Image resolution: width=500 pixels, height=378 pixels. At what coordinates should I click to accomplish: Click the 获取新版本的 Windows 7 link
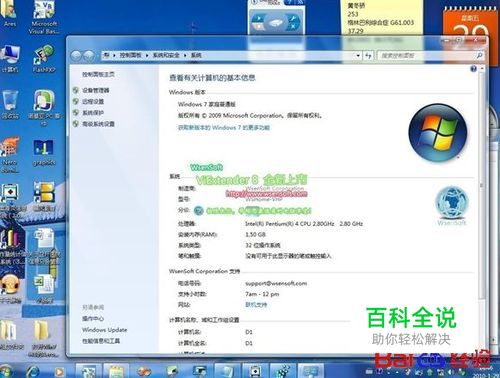coord(224,127)
